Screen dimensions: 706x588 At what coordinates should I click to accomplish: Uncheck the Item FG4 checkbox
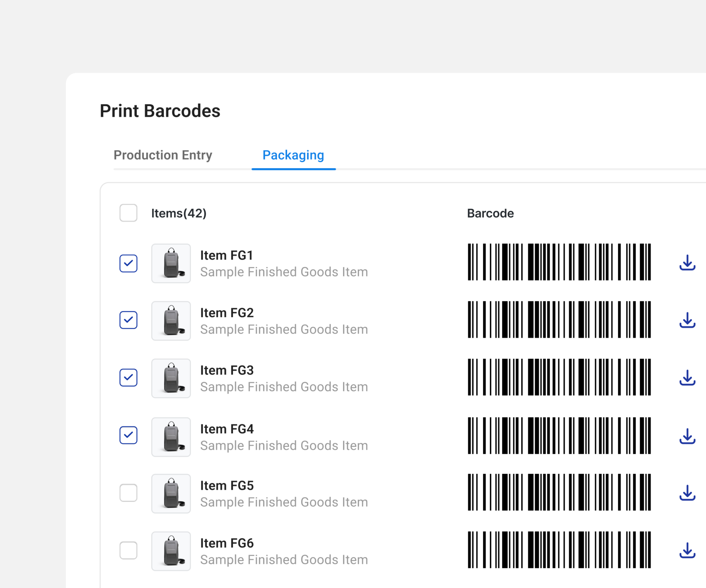click(x=128, y=435)
